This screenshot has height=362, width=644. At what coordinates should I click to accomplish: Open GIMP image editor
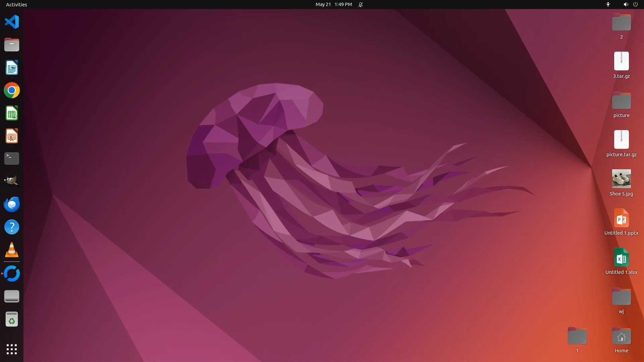click(x=12, y=181)
